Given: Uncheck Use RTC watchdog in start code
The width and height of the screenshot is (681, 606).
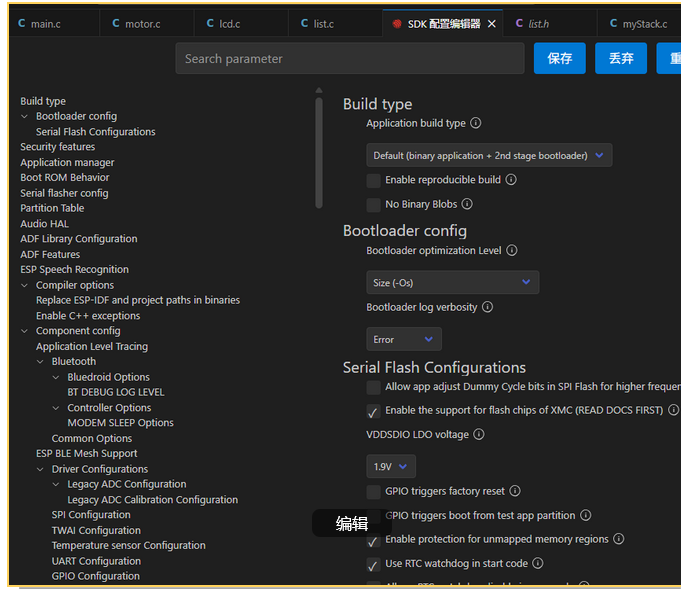Looking at the screenshot, I should pyautogui.click(x=374, y=564).
